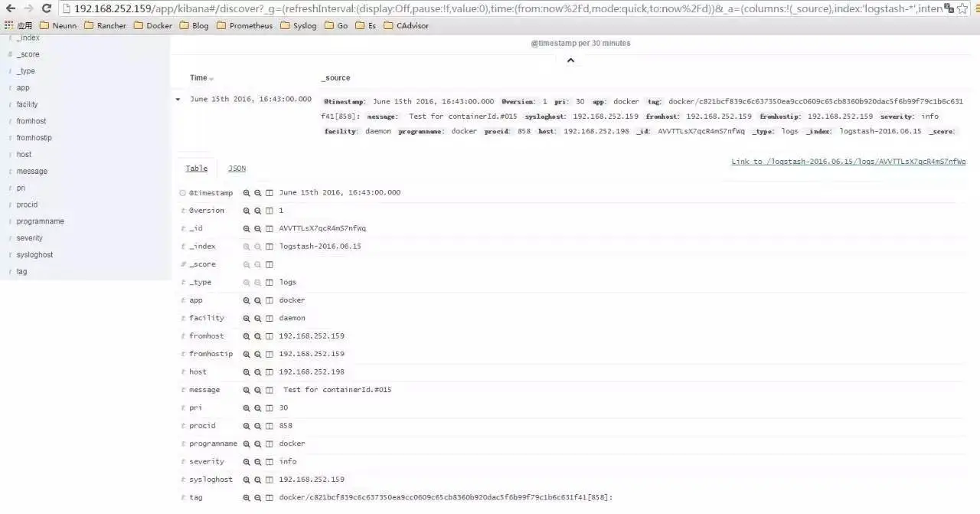Open the Neunn bookmark folder

click(x=58, y=25)
